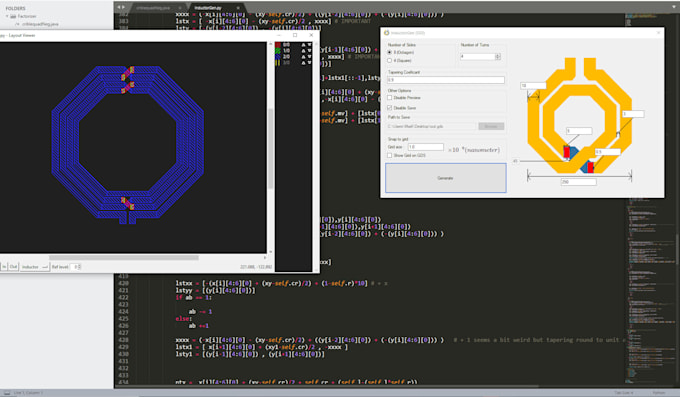This screenshot has width=680, height=397.
Task: Open the Inductor cell dropdown
Action: [35, 267]
